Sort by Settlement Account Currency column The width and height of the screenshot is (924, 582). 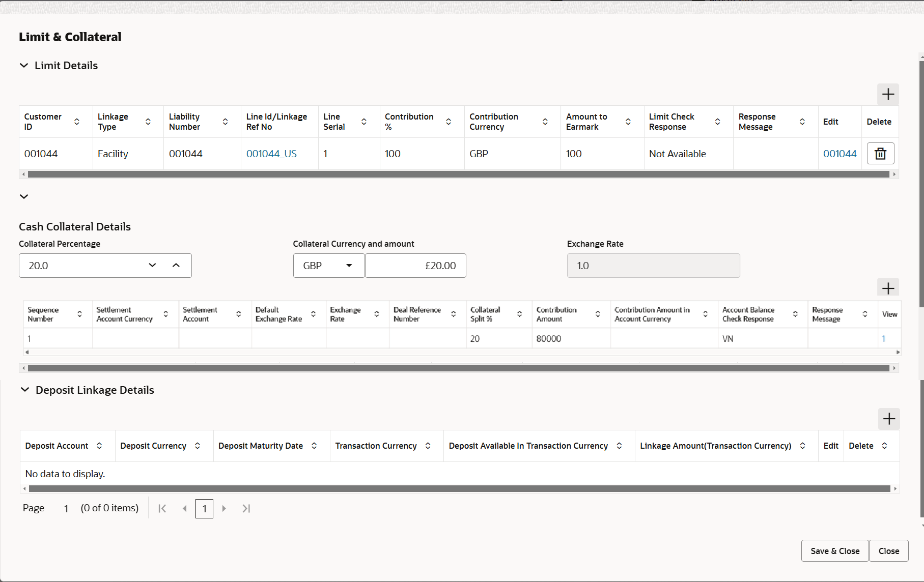coord(166,314)
